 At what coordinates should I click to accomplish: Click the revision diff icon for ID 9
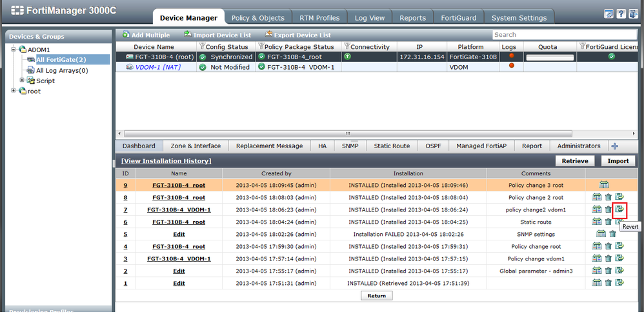click(604, 185)
